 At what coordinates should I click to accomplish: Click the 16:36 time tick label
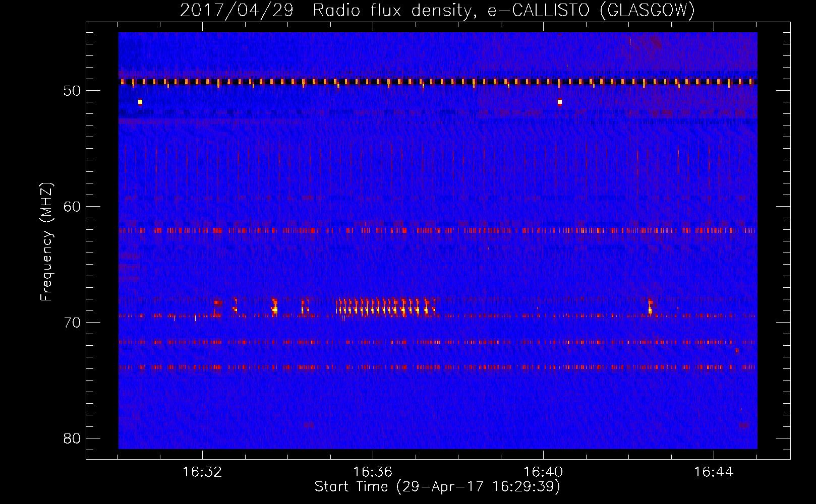click(x=373, y=472)
